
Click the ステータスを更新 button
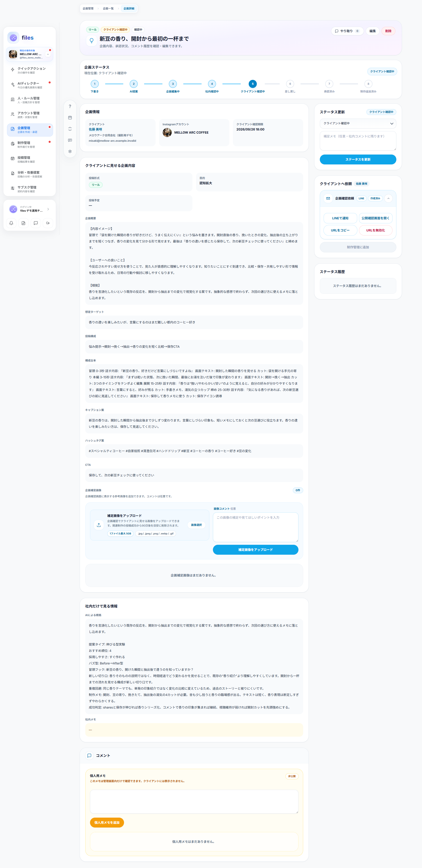coord(358,159)
